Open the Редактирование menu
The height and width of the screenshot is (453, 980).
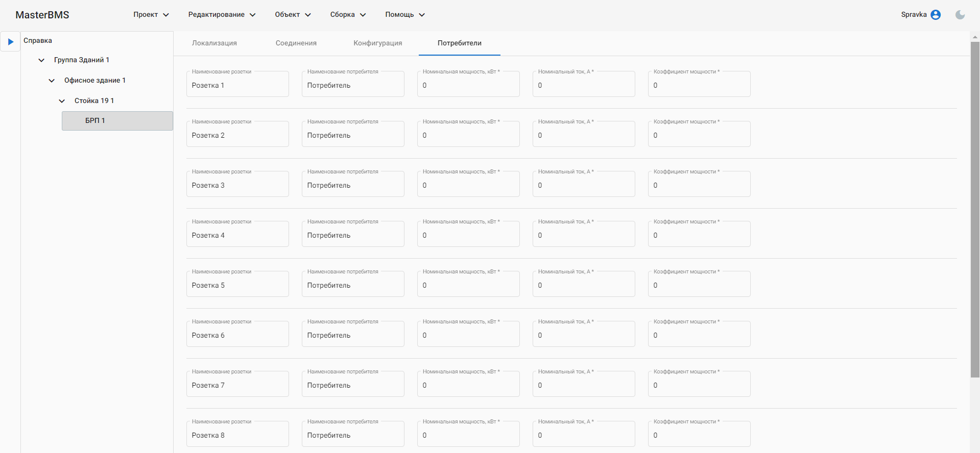[x=222, y=15]
